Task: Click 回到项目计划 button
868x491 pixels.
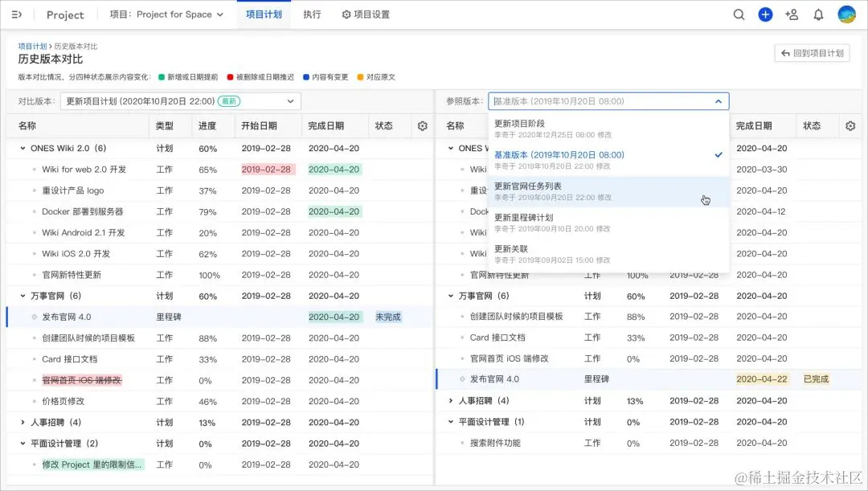Action: point(812,53)
